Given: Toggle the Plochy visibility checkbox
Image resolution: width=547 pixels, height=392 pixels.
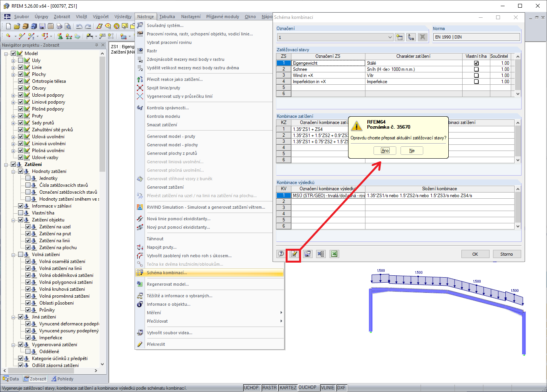Looking at the screenshot, I should (21, 74).
